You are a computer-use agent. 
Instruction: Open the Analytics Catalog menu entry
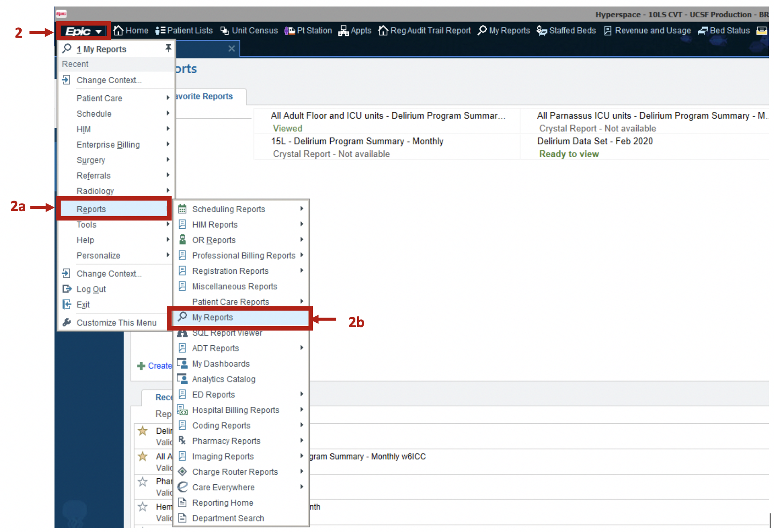tap(224, 380)
